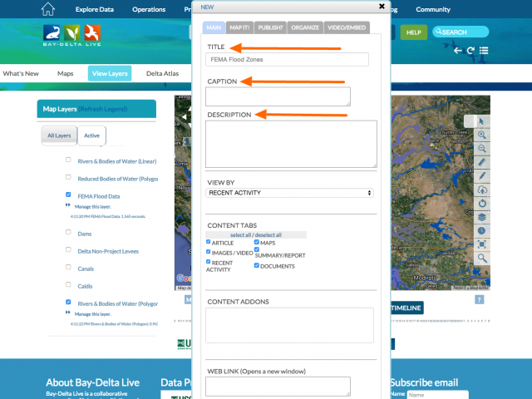Open the View By dropdown
The image size is (532, 399).
pyautogui.click(x=289, y=193)
